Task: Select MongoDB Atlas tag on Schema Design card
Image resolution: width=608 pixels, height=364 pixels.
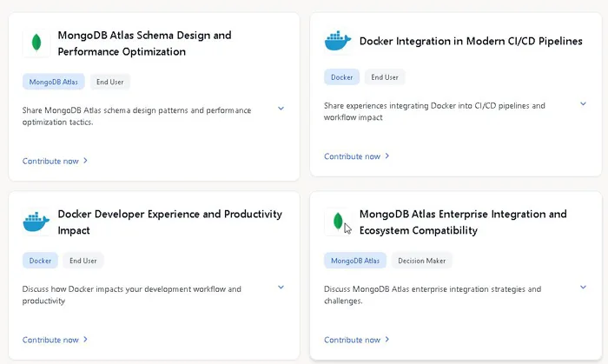Action: point(54,82)
